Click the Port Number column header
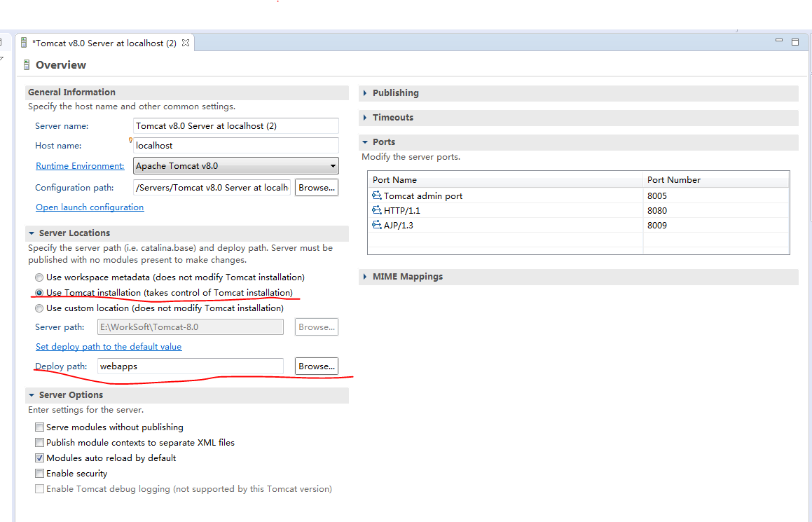The image size is (812, 522). coord(716,179)
